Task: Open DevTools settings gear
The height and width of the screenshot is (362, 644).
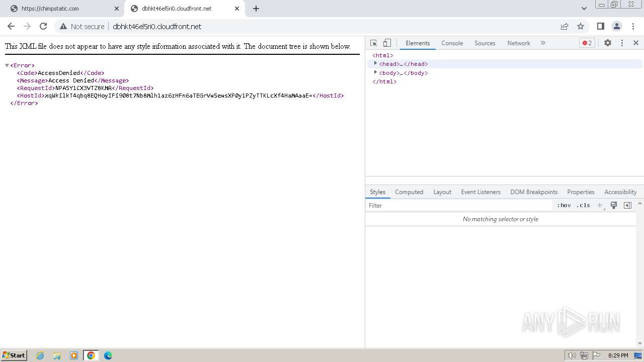Action: pyautogui.click(x=608, y=43)
